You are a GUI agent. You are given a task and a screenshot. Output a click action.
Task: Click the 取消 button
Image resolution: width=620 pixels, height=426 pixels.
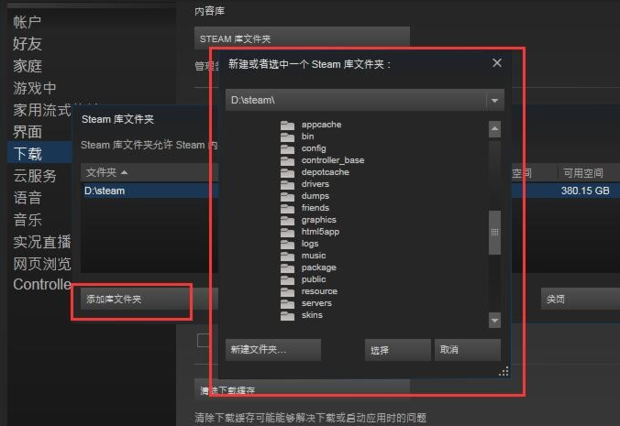click(468, 350)
